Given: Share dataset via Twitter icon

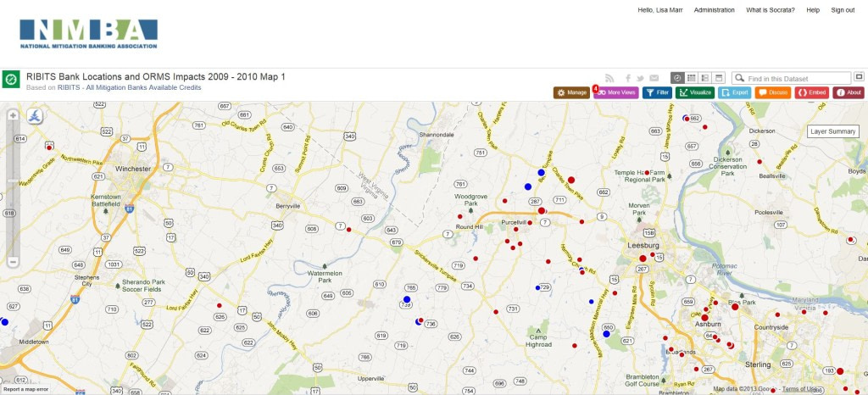Looking at the screenshot, I should point(641,78).
